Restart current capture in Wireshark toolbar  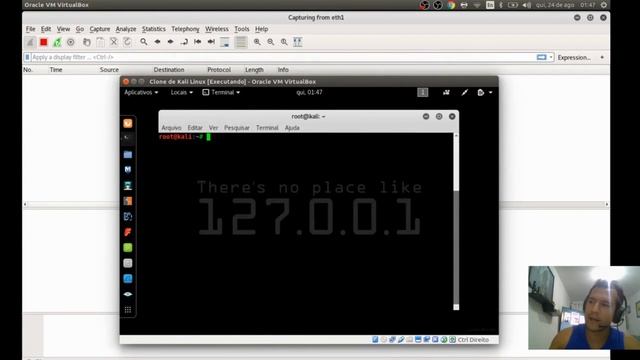click(x=57, y=42)
